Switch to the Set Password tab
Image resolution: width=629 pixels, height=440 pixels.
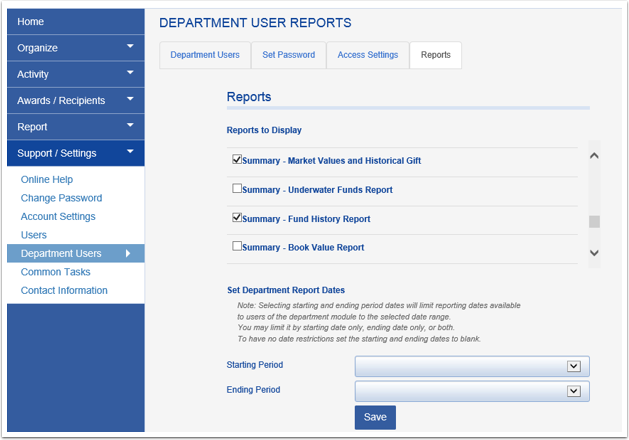click(288, 55)
